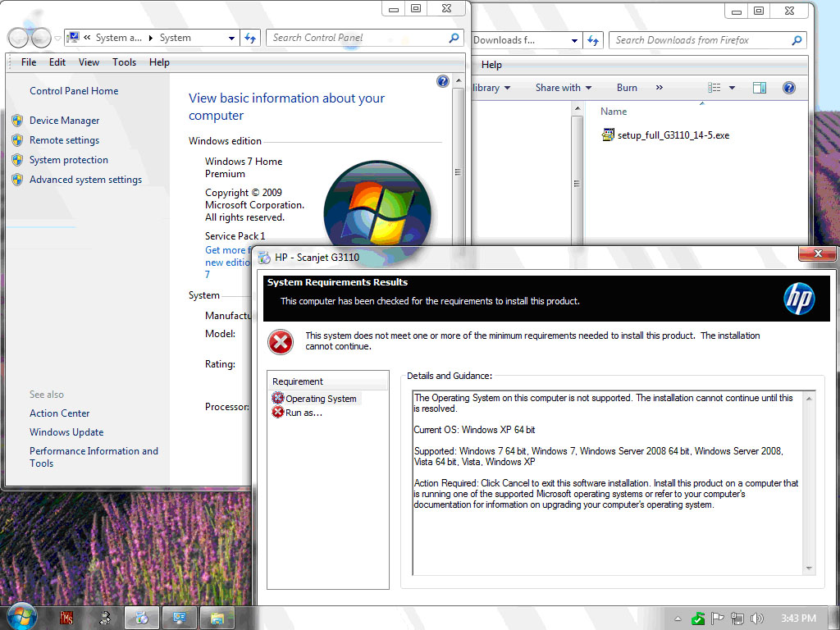Screen dimensions: 840x630
Task: Click System window scrollbar thumb
Action: coord(458,172)
